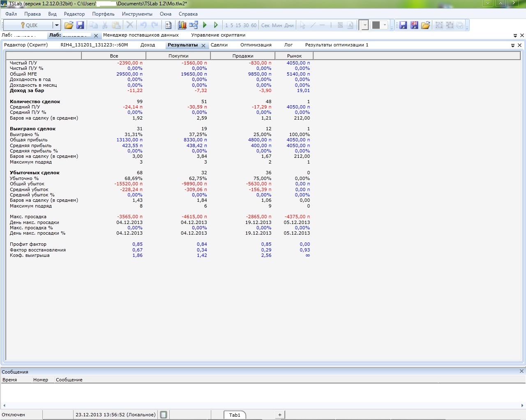The height and width of the screenshot is (420, 526).
Task: Click the script properties page icon
Action: pos(168,25)
